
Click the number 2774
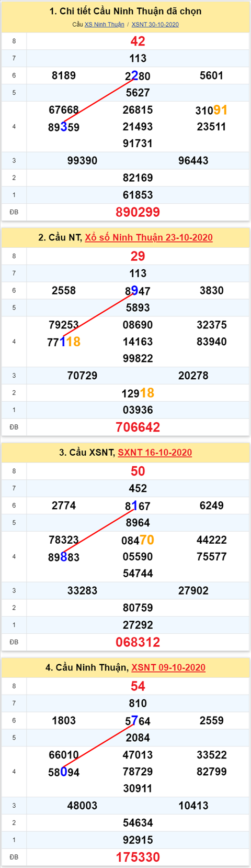[64, 506]
